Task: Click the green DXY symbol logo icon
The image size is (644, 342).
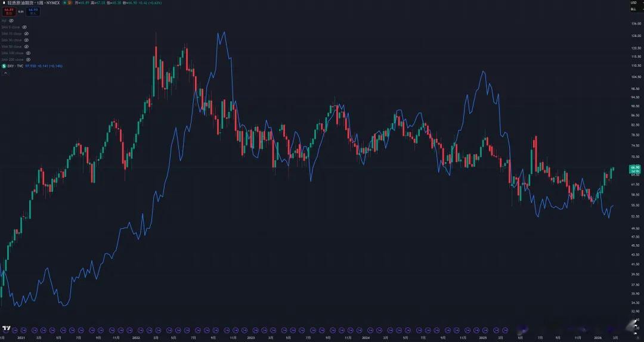Action: point(4,66)
